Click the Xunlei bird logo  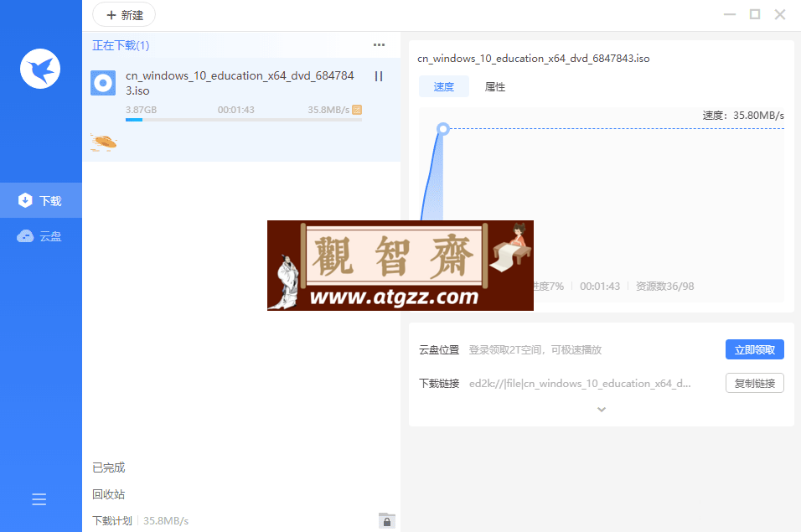(40, 69)
